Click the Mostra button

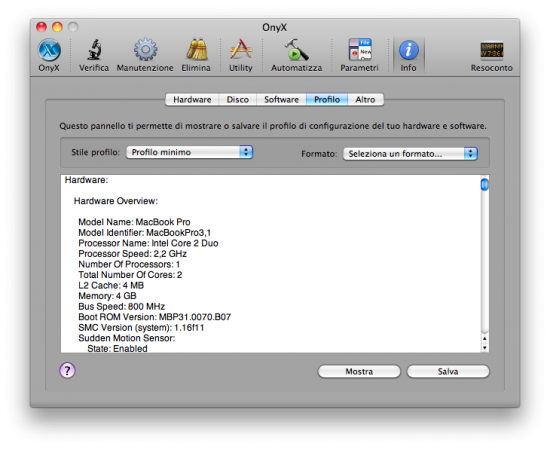[359, 371]
